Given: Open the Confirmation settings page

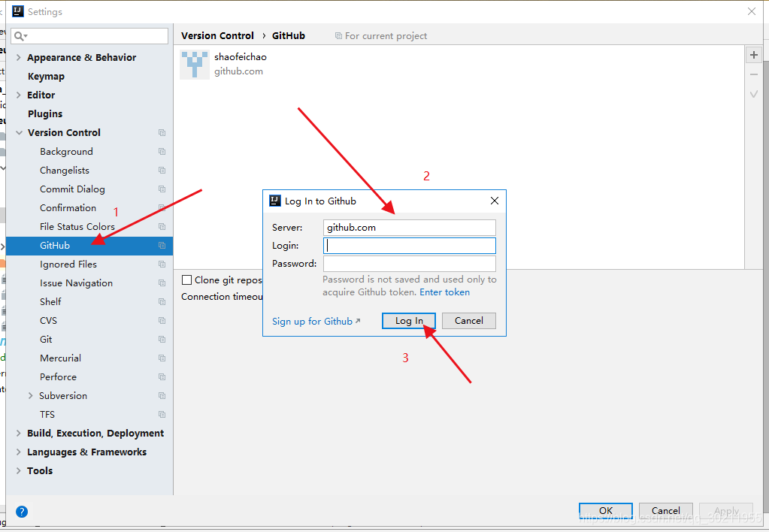Looking at the screenshot, I should 68,208.
